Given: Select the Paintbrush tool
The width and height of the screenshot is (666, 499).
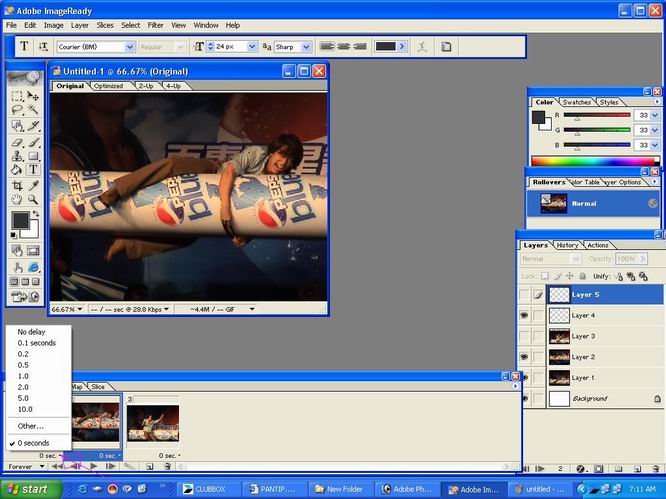Looking at the screenshot, I should coord(33,142).
